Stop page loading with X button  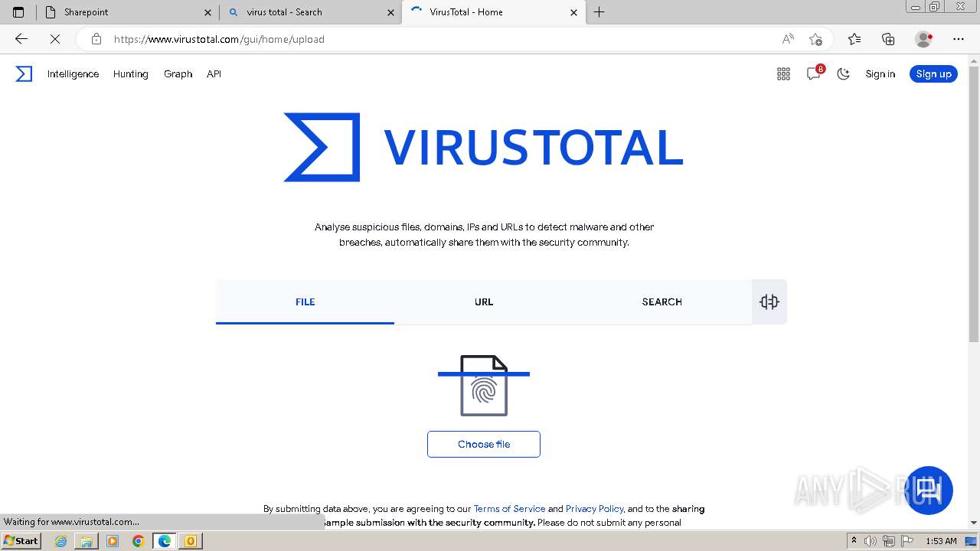[x=55, y=39]
